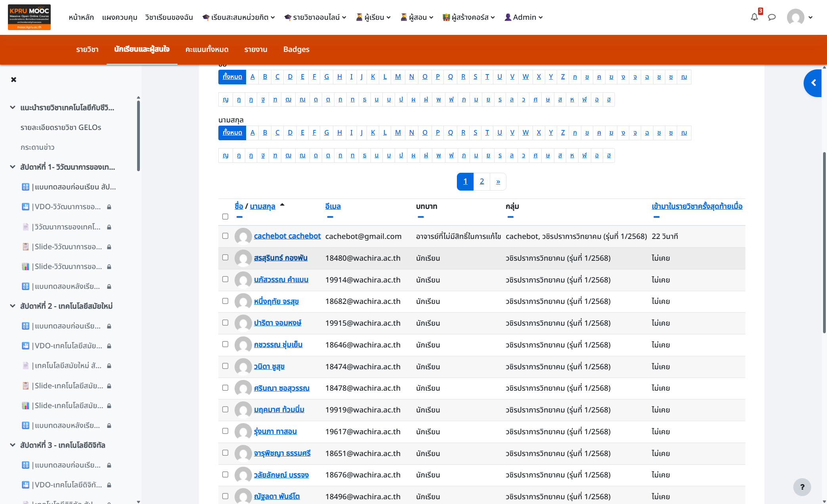Screen dimensions: 827x504
Task: Select checkbox for 18646@wachira.ac.th row
Action: (225, 344)
